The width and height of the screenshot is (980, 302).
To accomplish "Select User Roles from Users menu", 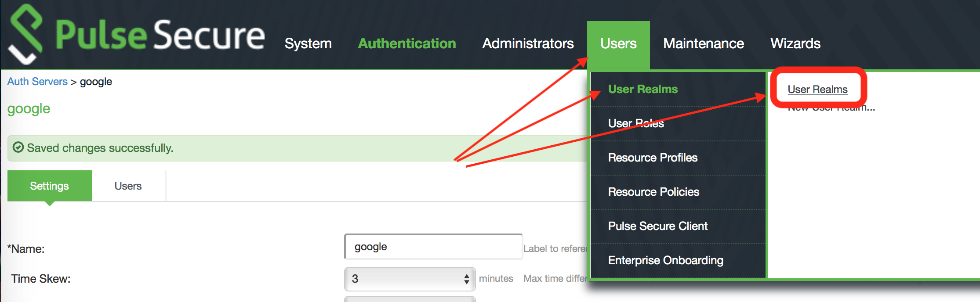I will [635, 123].
